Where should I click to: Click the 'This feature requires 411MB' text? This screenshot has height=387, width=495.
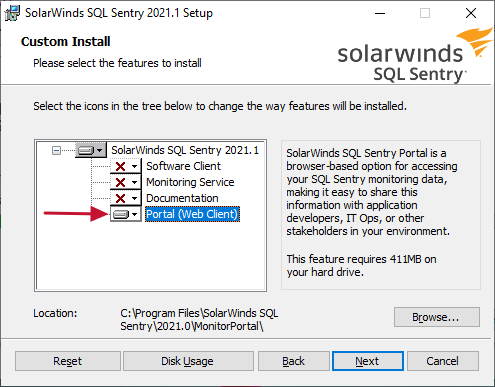pyautogui.click(x=361, y=265)
